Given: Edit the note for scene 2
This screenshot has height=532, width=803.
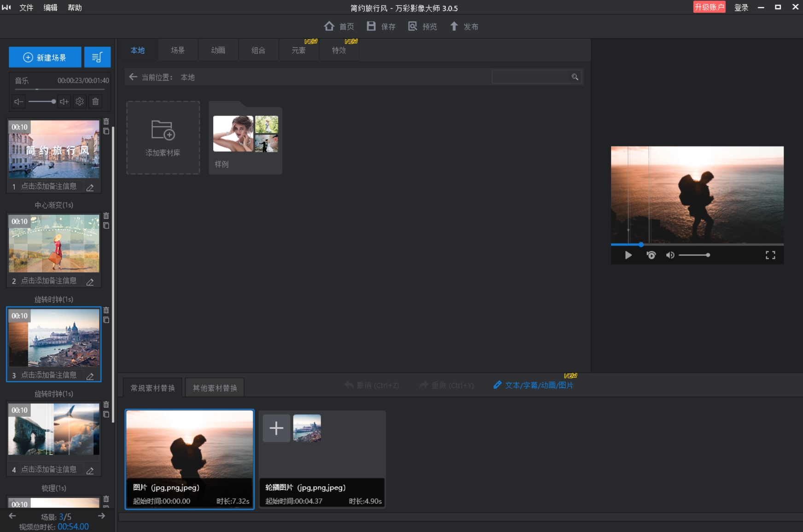Looking at the screenshot, I should tap(90, 281).
